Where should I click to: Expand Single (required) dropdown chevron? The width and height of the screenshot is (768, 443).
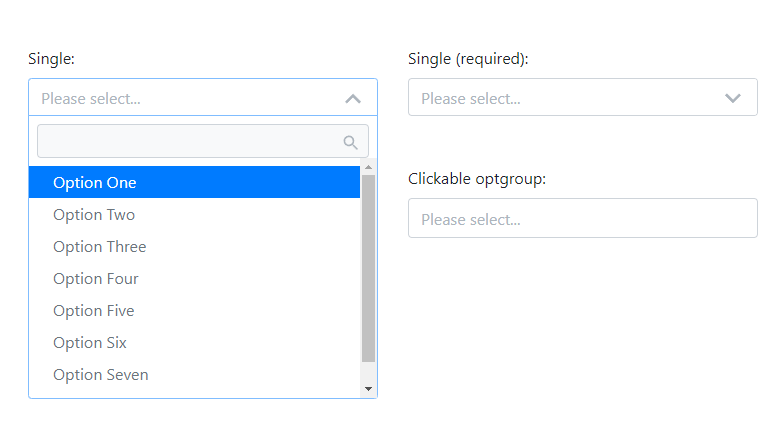point(732,98)
